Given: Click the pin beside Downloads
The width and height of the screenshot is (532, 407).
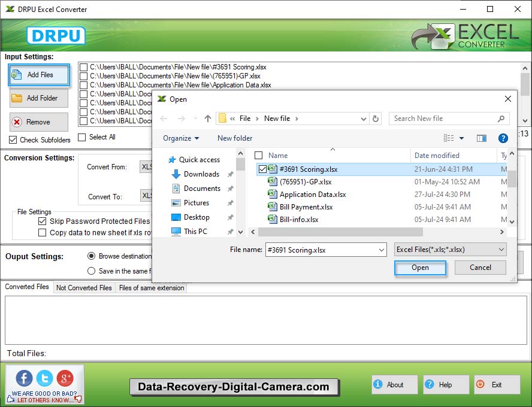Looking at the screenshot, I should click(x=231, y=174).
